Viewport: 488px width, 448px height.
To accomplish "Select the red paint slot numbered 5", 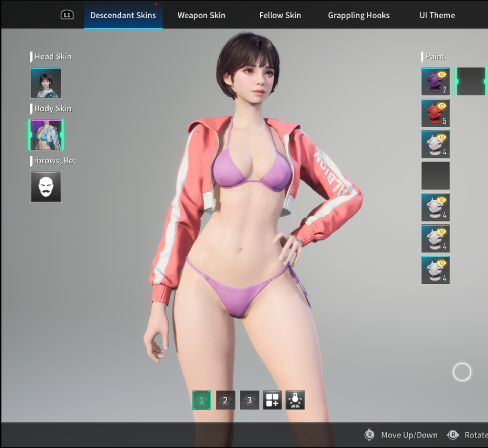I will click(x=436, y=113).
